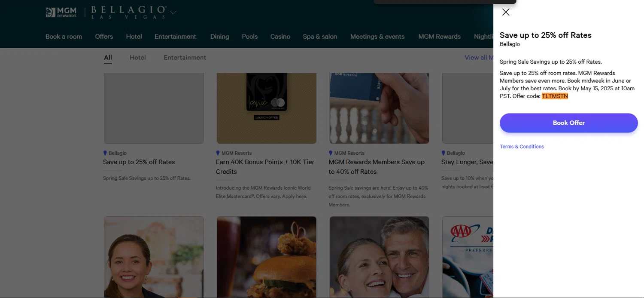Open the Stay Longer, Save card title
Screen dimensions: 644x298
pyautogui.click(x=467, y=162)
